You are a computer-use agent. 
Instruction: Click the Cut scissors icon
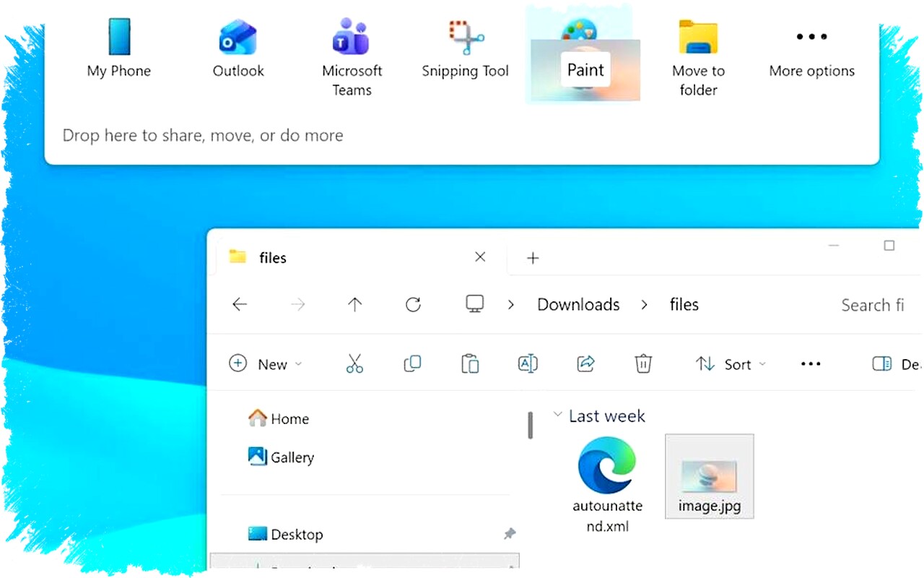pyautogui.click(x=354, y=363)
